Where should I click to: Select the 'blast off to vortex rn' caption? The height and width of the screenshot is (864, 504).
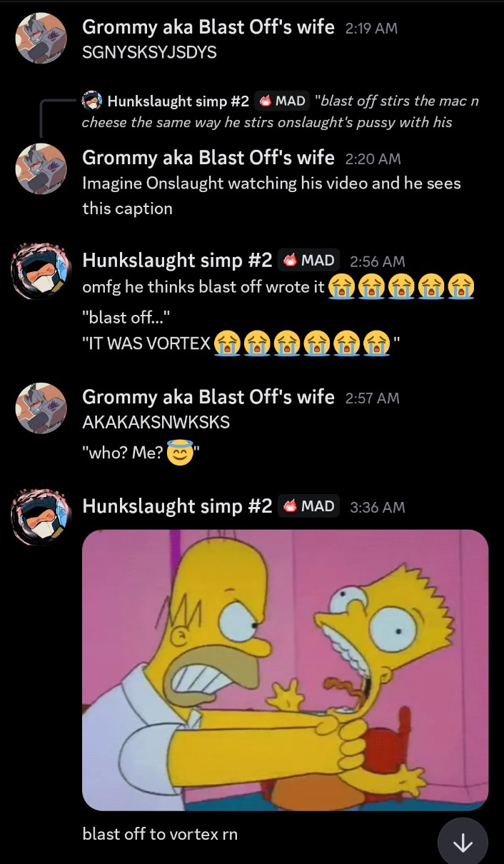160,833
